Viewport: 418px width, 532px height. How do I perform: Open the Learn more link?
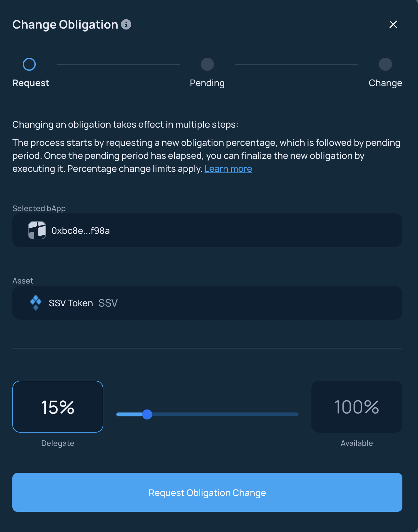[228, 169]
